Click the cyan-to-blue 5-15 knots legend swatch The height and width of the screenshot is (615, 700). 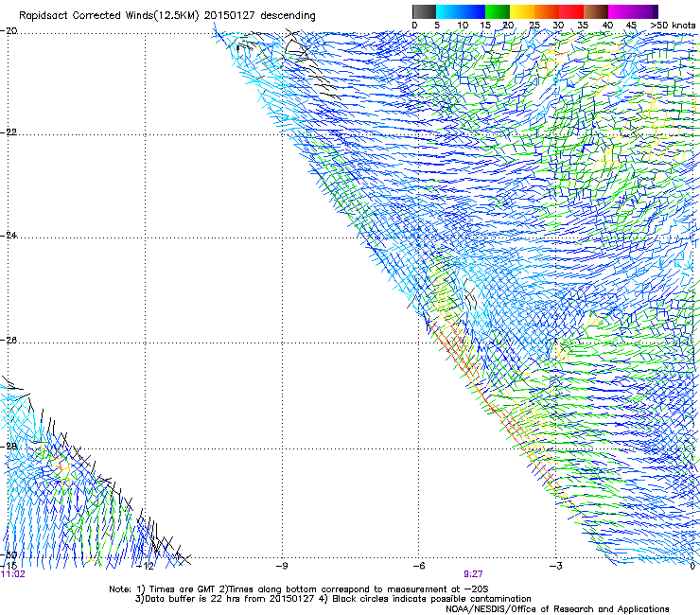(461, 11)
